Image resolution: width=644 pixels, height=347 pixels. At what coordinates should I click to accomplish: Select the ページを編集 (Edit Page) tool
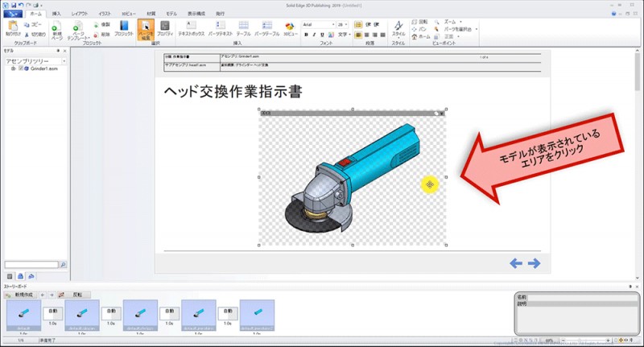point(147,30)
